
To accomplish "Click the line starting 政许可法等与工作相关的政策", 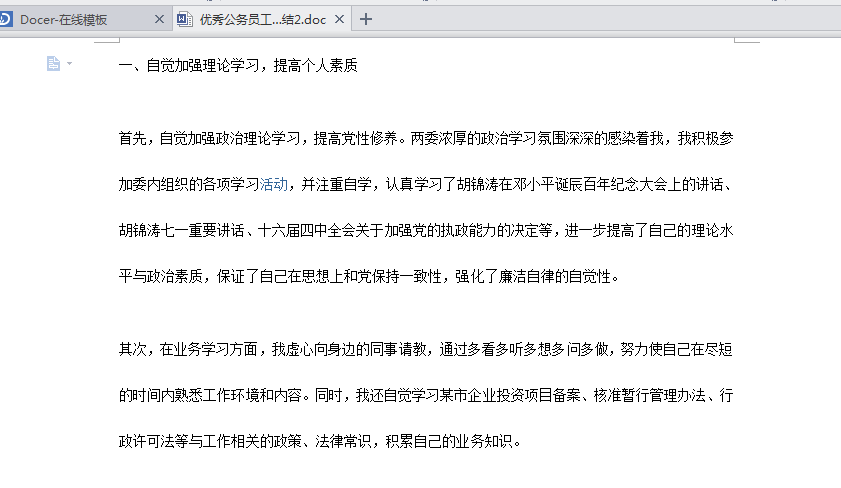I will click(320, 441).
